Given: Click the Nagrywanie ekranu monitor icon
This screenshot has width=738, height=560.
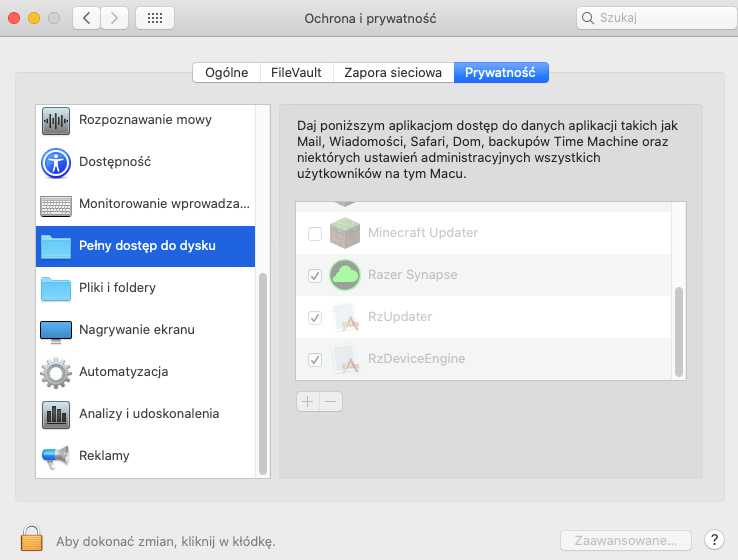Looking at the screenshot, I should point(56,331).
